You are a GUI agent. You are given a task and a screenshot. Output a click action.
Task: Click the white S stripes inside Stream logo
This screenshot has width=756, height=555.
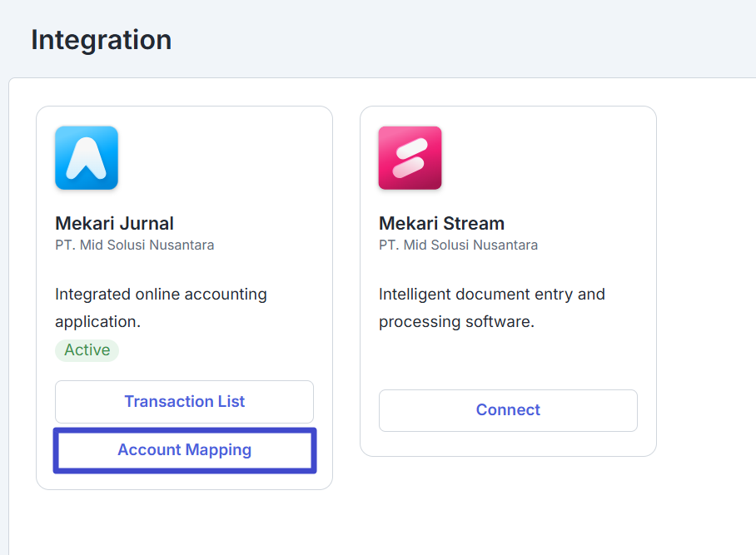coord(410,158)
